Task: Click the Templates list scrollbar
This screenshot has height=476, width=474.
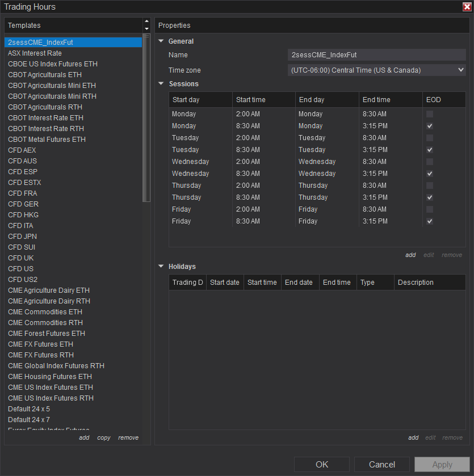Action: (146, 118)
